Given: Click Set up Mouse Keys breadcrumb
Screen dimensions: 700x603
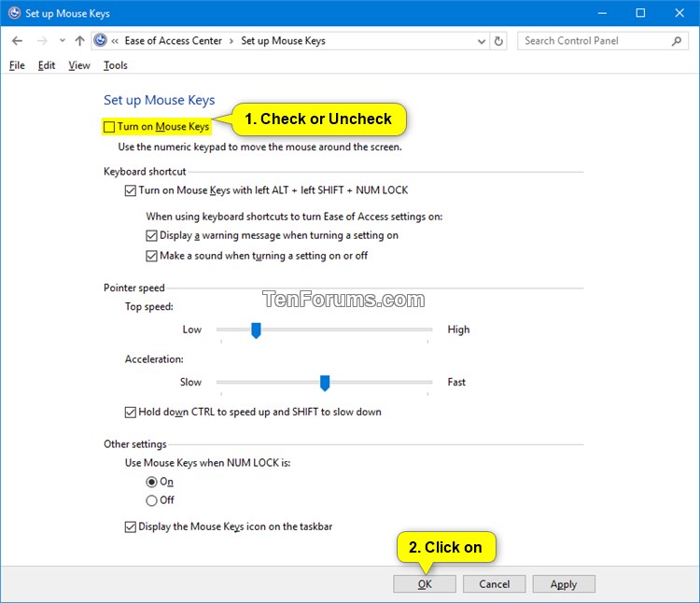Looking at the screenshot, I should (x=283, y=41).
